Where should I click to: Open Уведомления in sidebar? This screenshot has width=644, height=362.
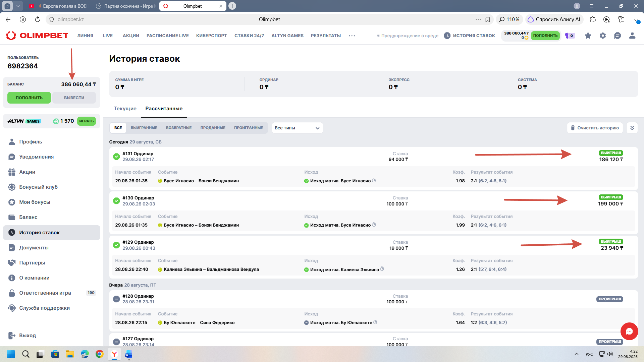(52, 157)
